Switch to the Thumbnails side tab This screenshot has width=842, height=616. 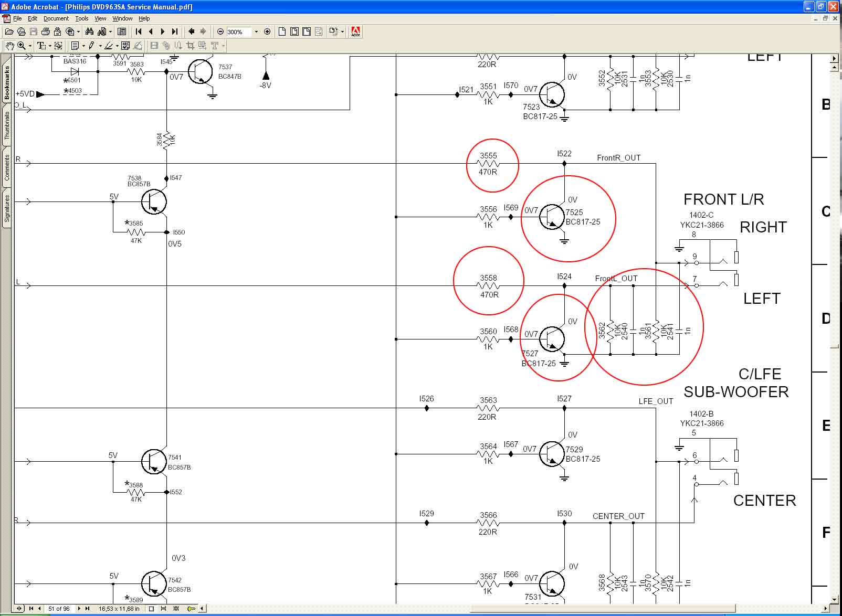[7, 125]
